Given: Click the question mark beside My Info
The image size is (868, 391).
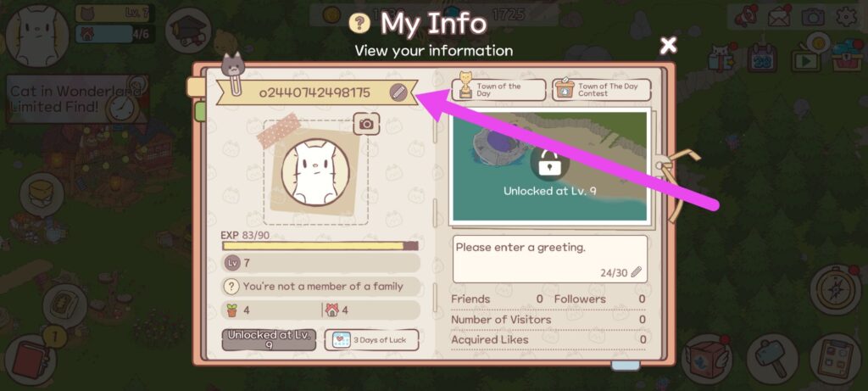Looking at the screenshot, I should [x=359, y=23].
